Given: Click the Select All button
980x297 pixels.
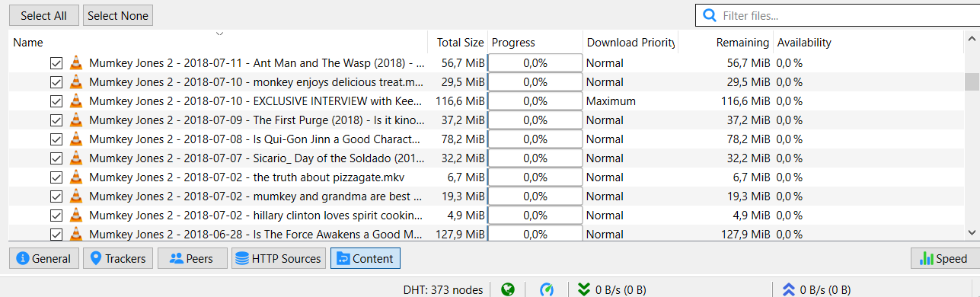Looking at the screenshot, I should click(x=43, y=15).
